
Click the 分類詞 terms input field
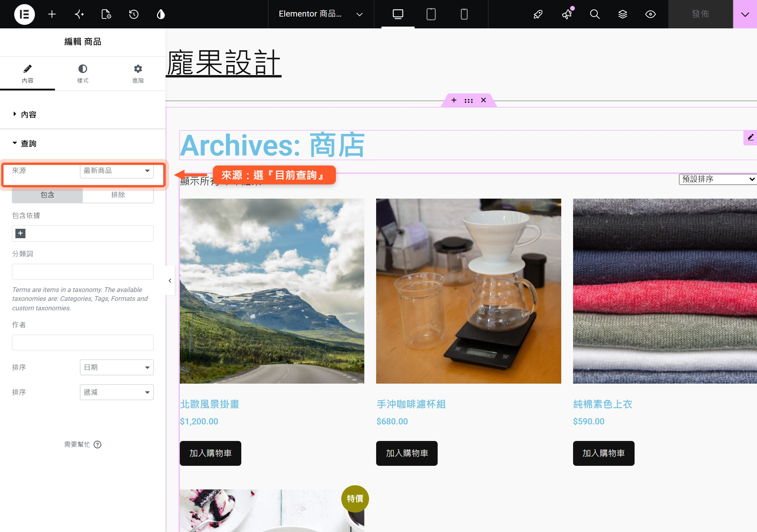coord(83,272)
